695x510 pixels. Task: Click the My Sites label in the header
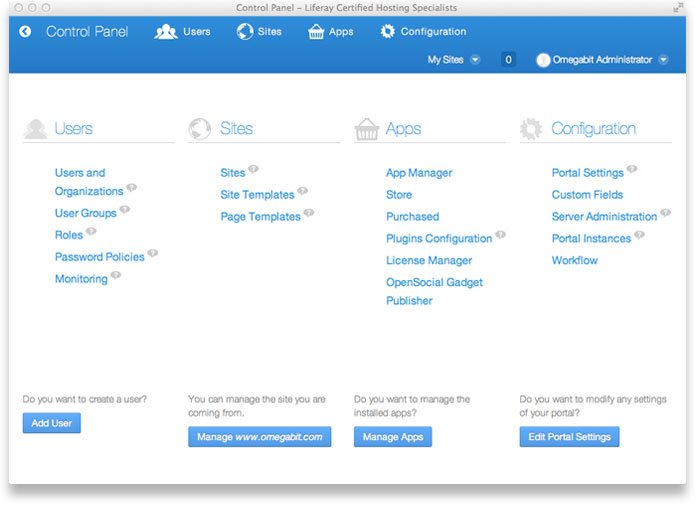pos(445,60)
